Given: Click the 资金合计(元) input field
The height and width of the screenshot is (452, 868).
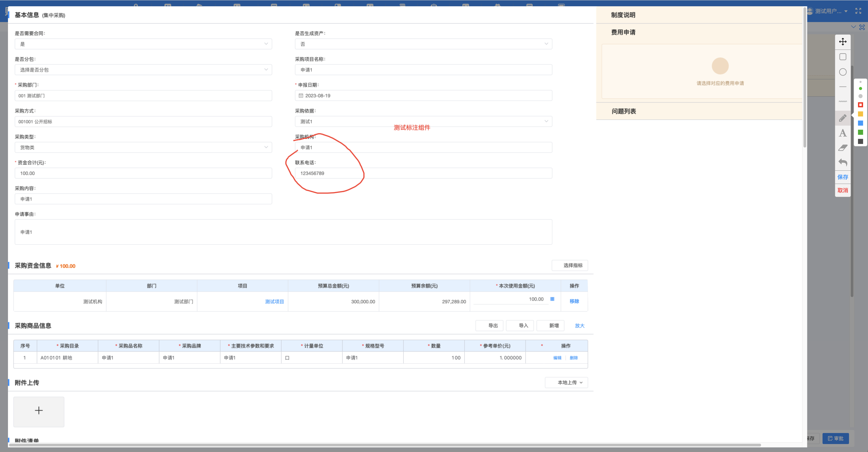Looking at the screenshot, I should pos(143,173).
